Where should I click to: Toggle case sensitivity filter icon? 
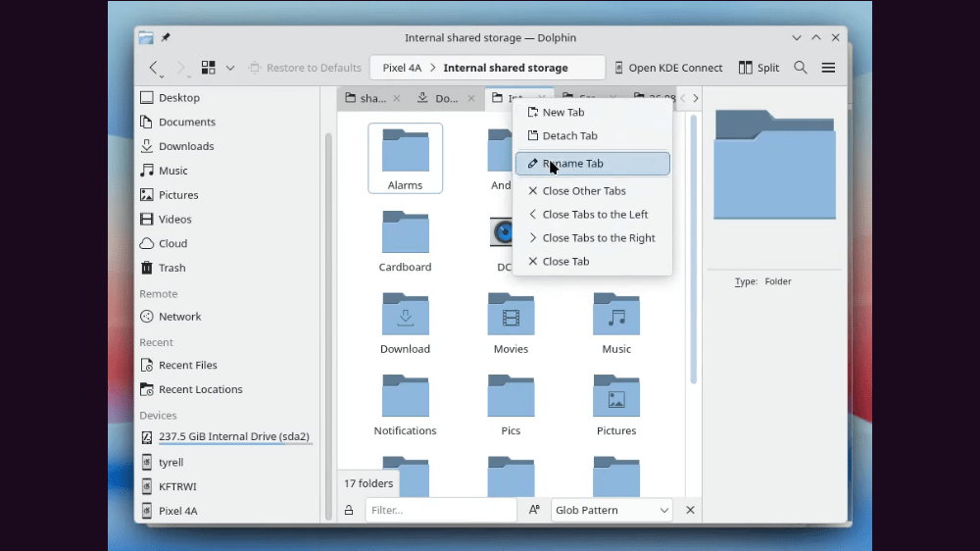coord(534,511)
